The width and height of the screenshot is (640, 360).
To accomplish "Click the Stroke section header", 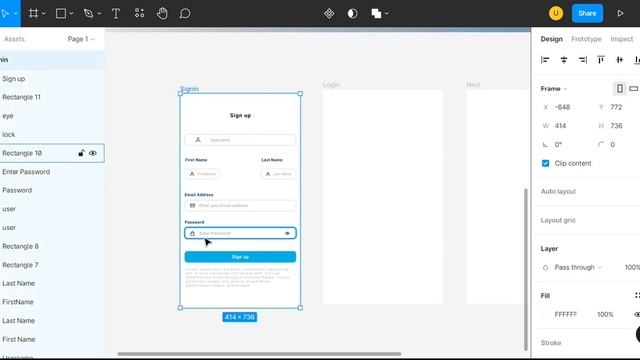I will (551, 343).
